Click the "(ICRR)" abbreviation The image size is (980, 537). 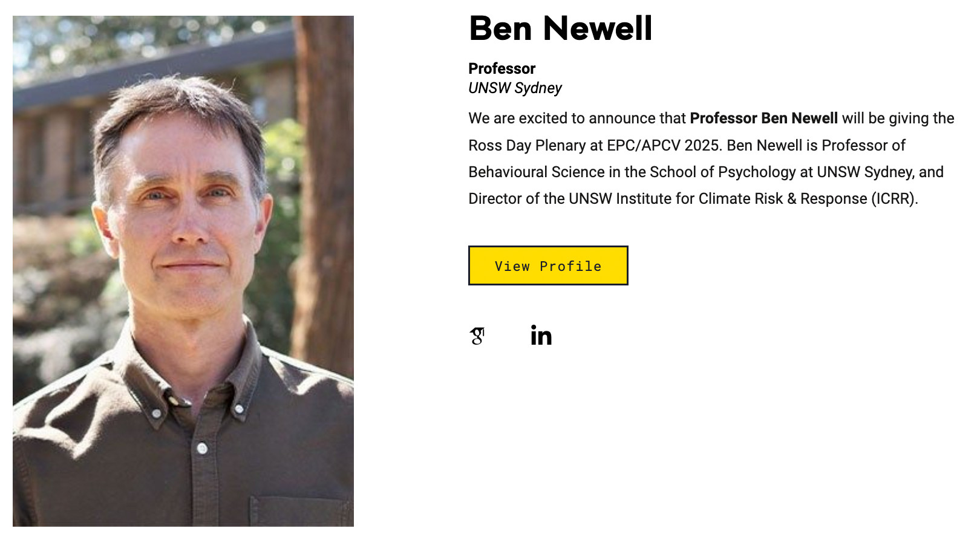click(x=894, y=199)
